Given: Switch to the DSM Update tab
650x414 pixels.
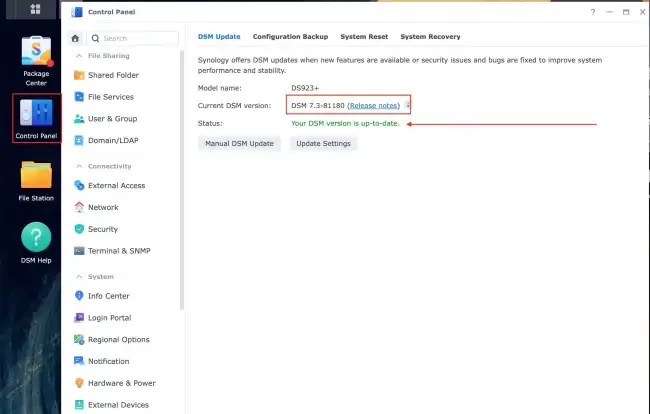Looking at the screenshot, I should [219, 36].
